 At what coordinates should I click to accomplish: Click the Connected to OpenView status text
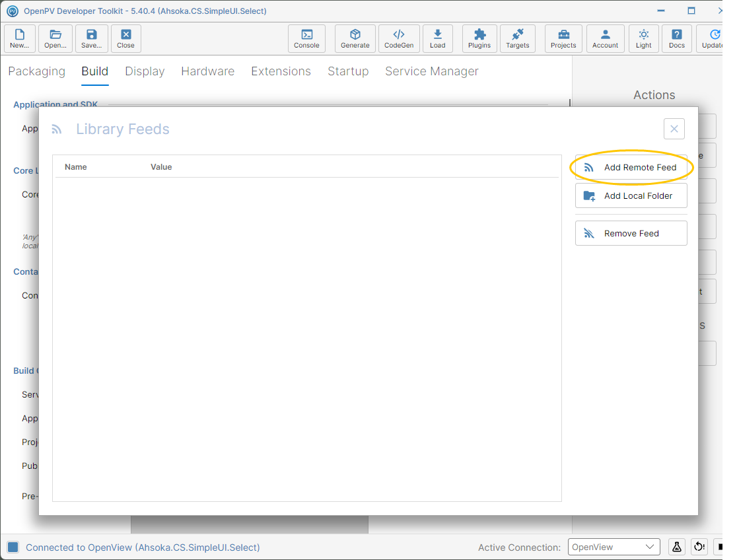coord(143,547)
